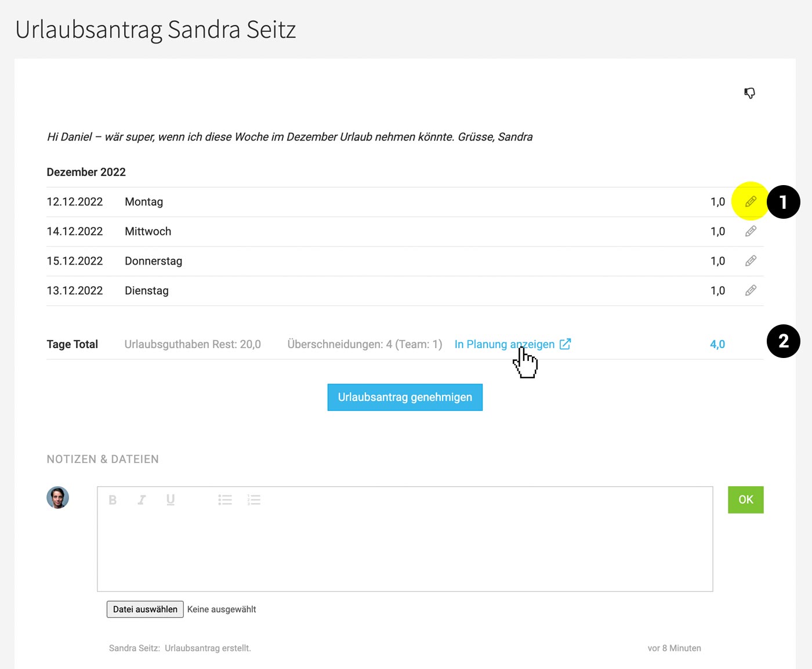Approve with 'Urlaubsantrag genehmigen' button
This screenshot has height=669, width=812.
405,397
